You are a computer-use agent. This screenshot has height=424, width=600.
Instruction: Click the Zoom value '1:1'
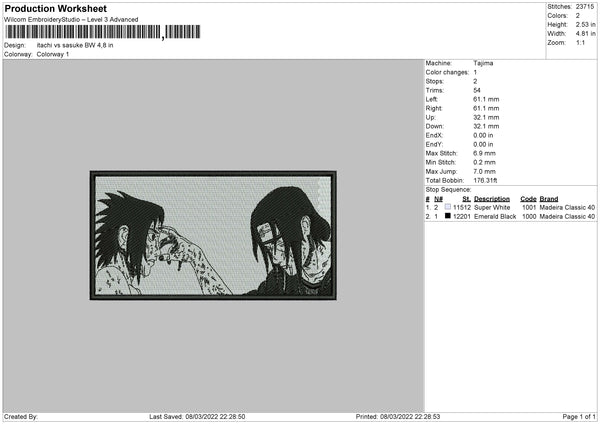580,42
